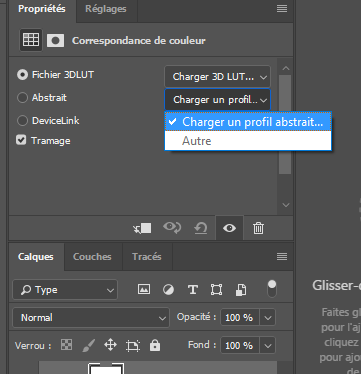Click the Correspondance de couleur title
The image size is (361, 374).
tap(139, 41)
